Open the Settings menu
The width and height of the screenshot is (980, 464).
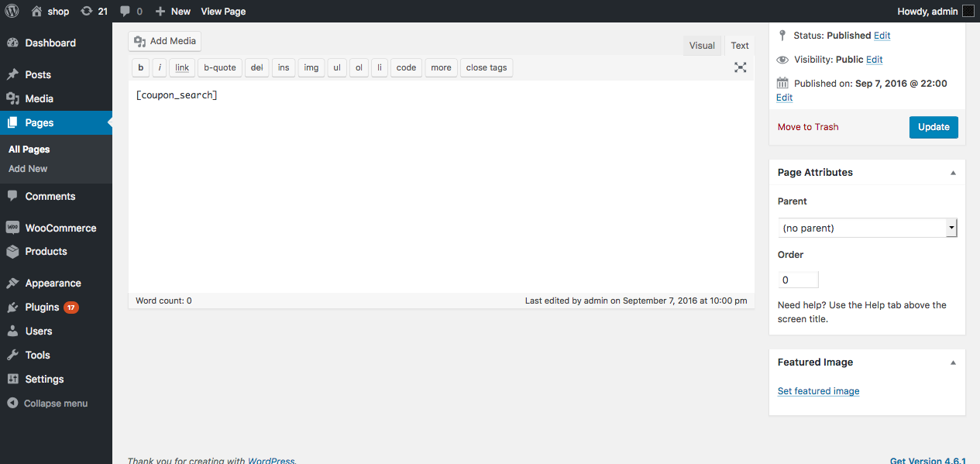pos(56,379)
